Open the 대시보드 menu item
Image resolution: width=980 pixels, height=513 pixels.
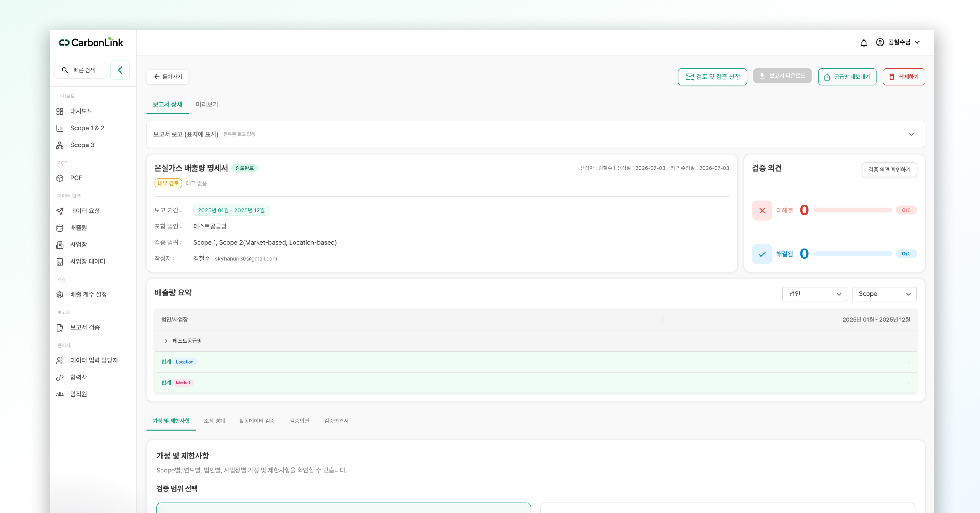tap(81, 111)
